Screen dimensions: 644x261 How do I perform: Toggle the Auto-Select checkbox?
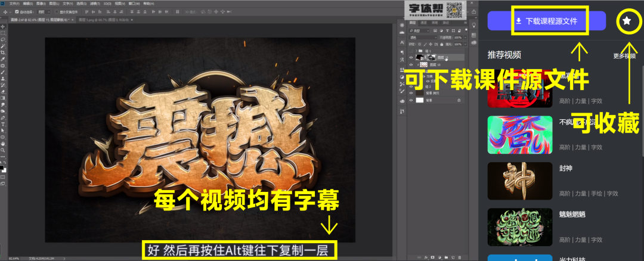coord(17,12)
